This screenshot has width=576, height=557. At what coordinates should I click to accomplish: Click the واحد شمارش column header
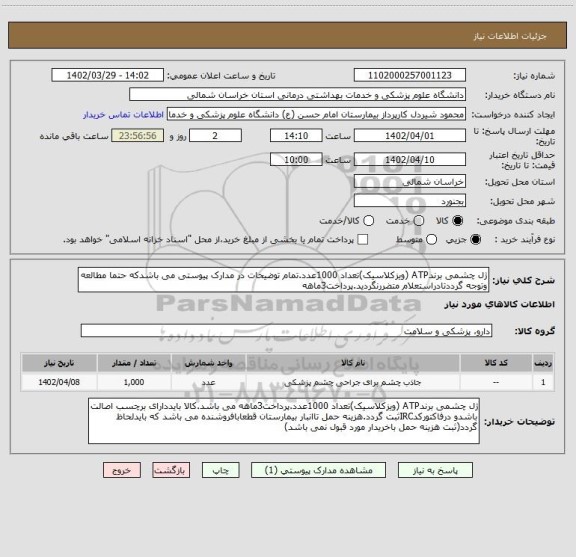208,363
